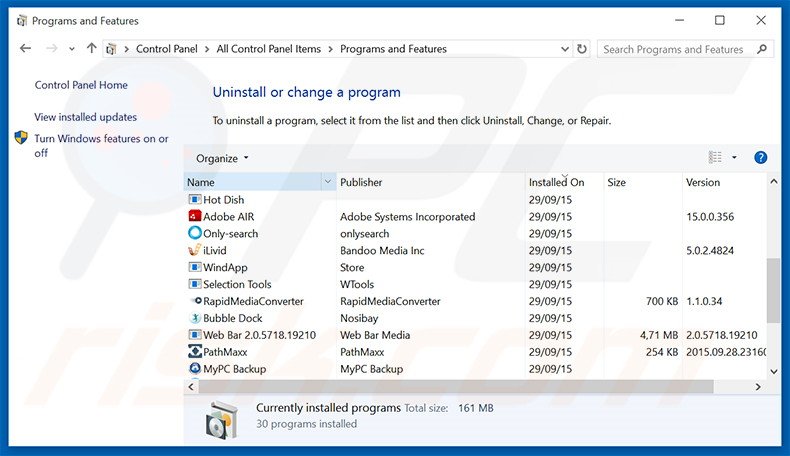Expand chevron after Control Panel breadcrumb
790x456 pixels.
pos(207,49)
